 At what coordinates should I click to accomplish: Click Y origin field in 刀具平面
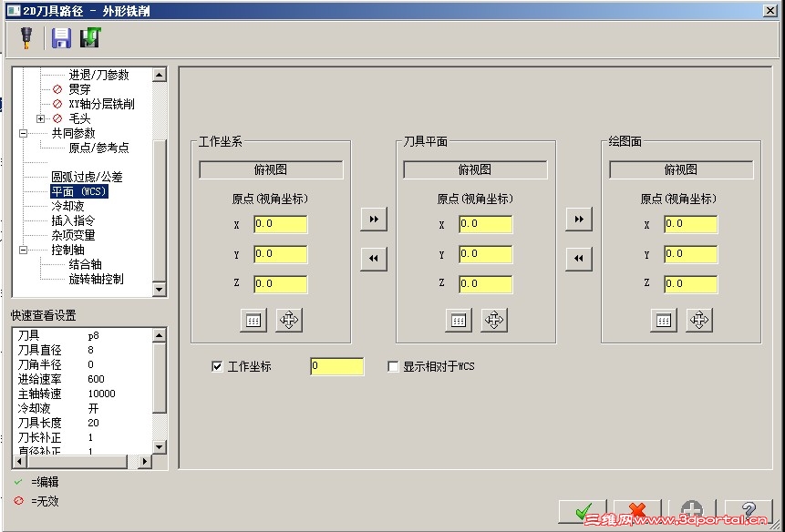coord(486,254)
